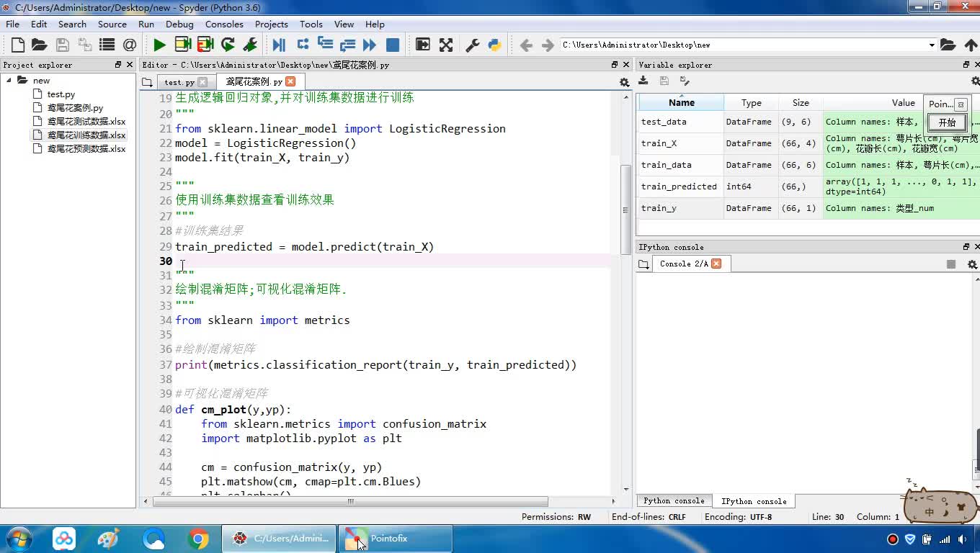Click the Debug file toolbar icon

click(279, 45)
